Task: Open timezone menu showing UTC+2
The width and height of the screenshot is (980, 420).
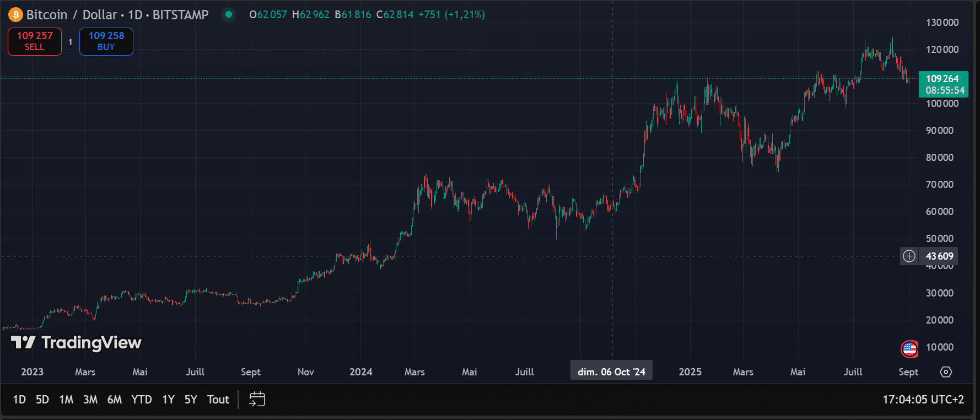Action: coord(923,400)
